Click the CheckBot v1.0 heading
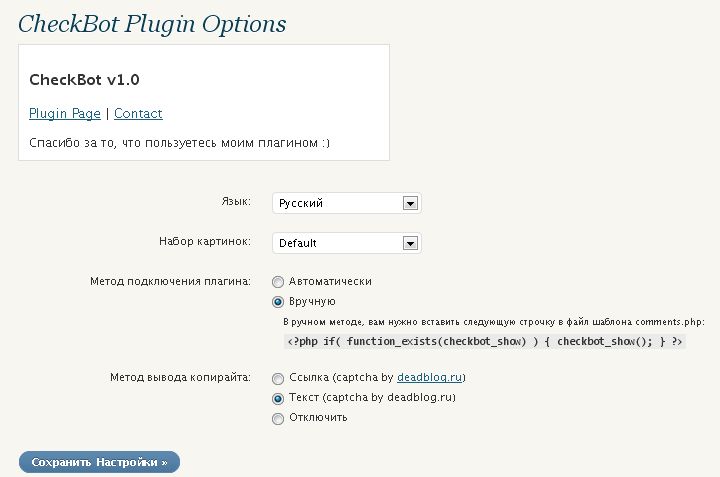Viewport: 720px width, 477px height. pos(84,79)
